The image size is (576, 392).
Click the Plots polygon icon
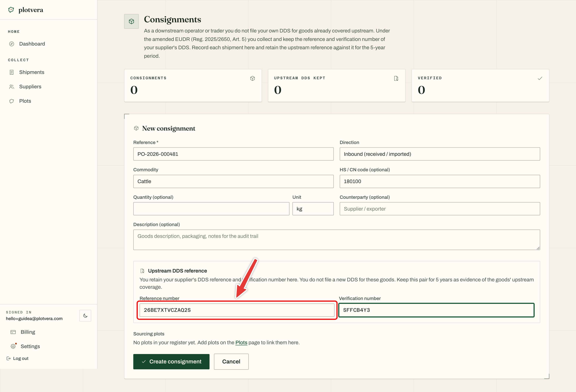coord(12,101)
